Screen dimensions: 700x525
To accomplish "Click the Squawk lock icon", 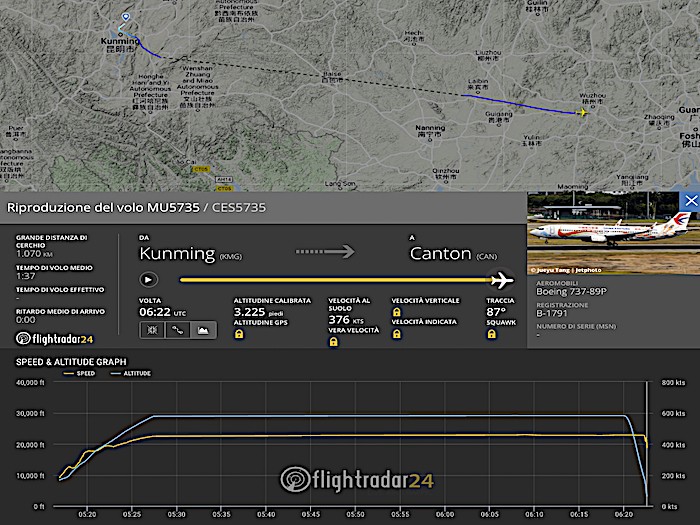I will point(492,334).
